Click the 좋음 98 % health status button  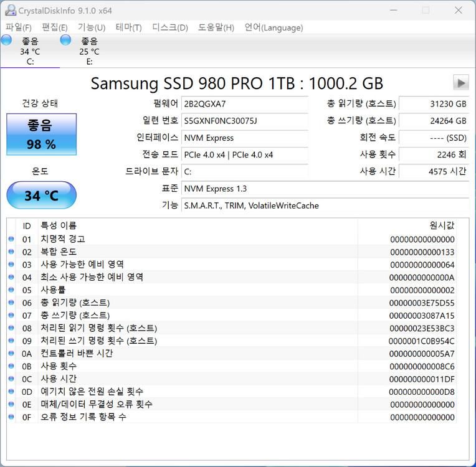(x=42, y=134)
